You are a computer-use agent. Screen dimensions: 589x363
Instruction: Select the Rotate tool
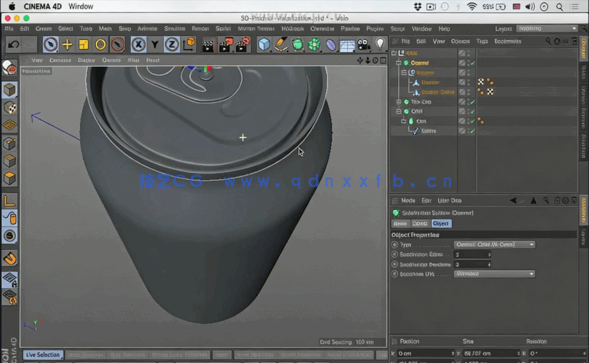pyautogui.click(x=100, y=44)
